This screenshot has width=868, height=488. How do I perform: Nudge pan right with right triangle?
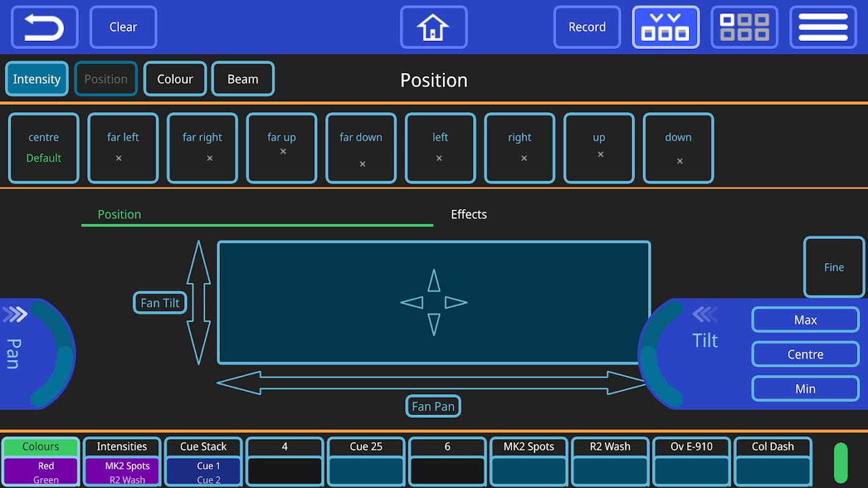[456, 303]
